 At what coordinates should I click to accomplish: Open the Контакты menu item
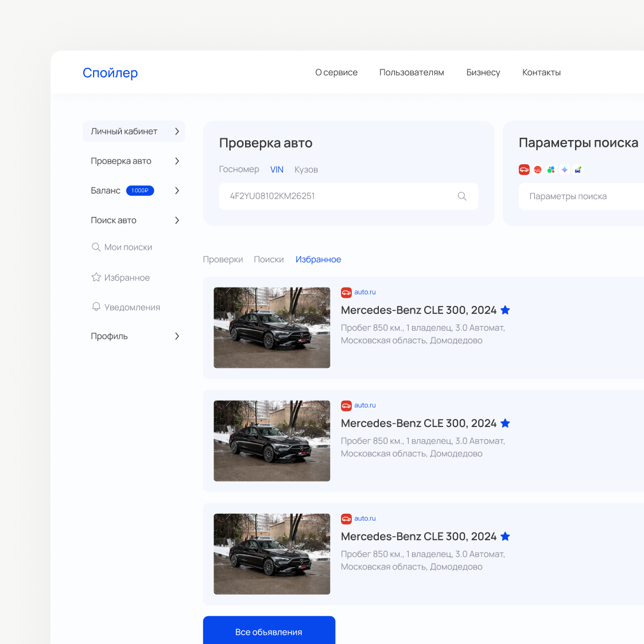click(541, 72)
